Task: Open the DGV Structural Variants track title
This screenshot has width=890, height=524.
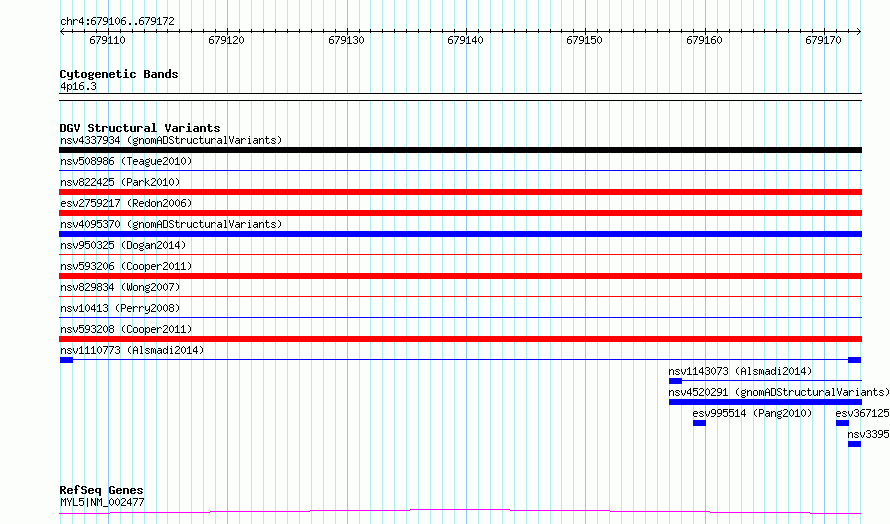Action: point(140,128)
